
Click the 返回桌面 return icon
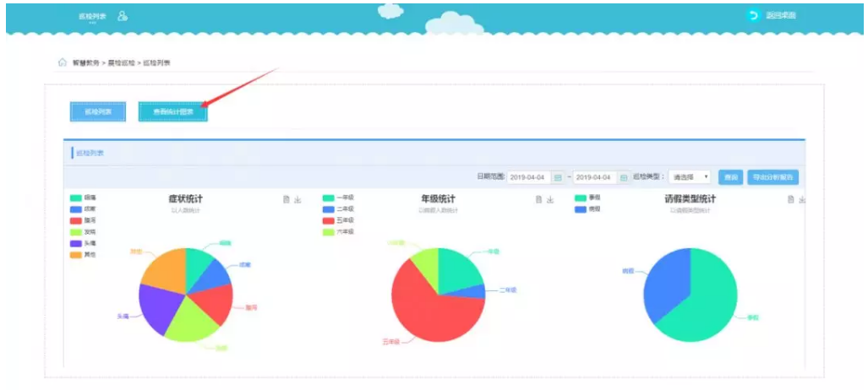(753, 15)
